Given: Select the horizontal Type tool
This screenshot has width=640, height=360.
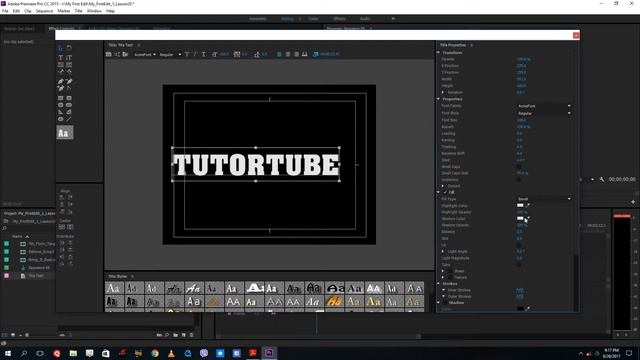Looking at the screenshot, I should tap(60, 58).
